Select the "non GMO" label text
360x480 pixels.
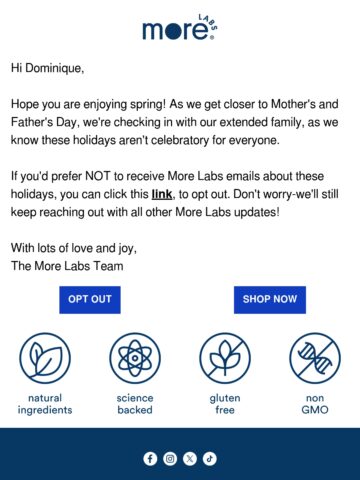tap(315, 404)
